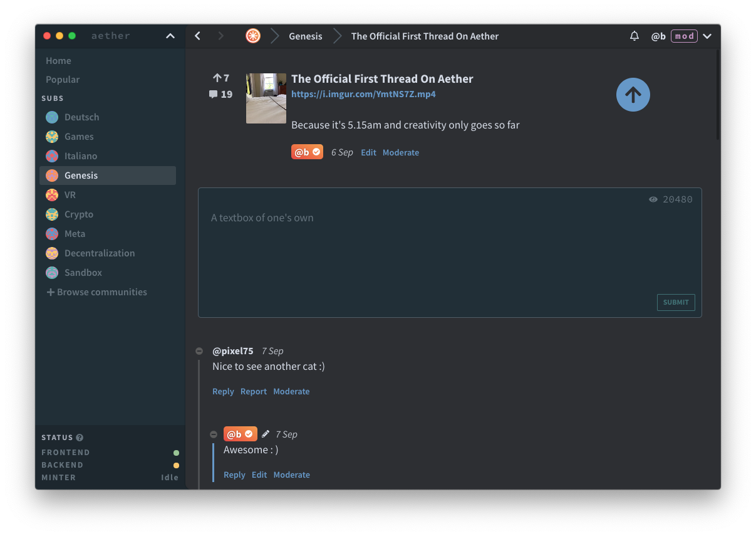The width and height of the screenshot is (756, 536).
Task: Collapse the sidebar with the top chevron
Action: click(x=170, y=36)
